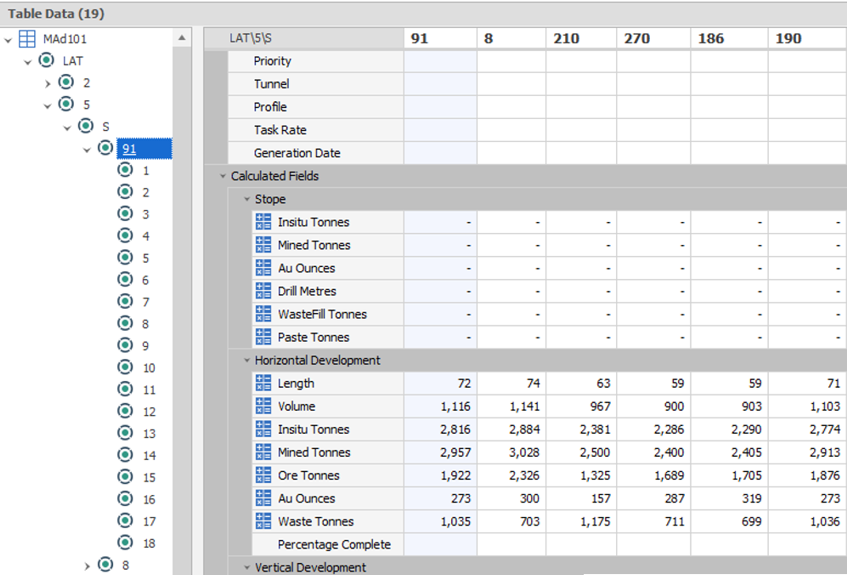The image size is (847, 575).
Task: Click the node icon for child item 14
Action: tap(125, 455)
